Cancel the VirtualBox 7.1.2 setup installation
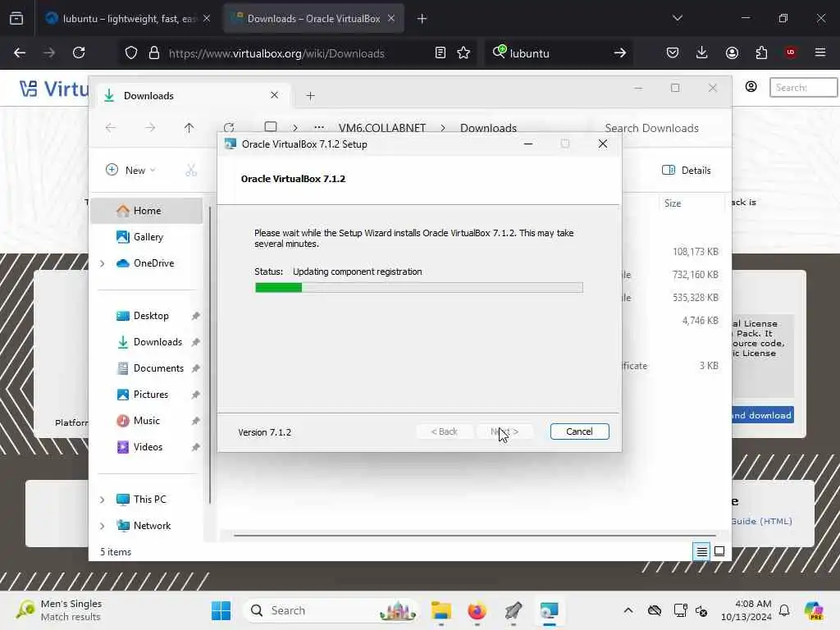The width and height of the screenshot is (840, 630). click(x=579, y=431)
